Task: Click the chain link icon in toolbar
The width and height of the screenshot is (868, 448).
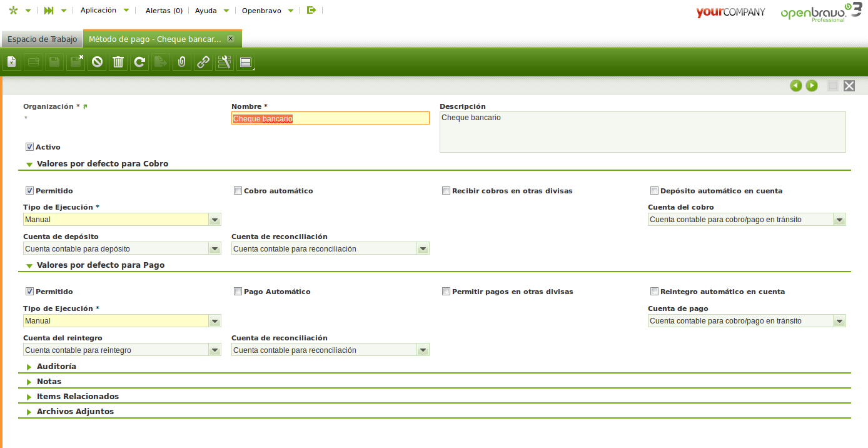Action: pos(203,62)
